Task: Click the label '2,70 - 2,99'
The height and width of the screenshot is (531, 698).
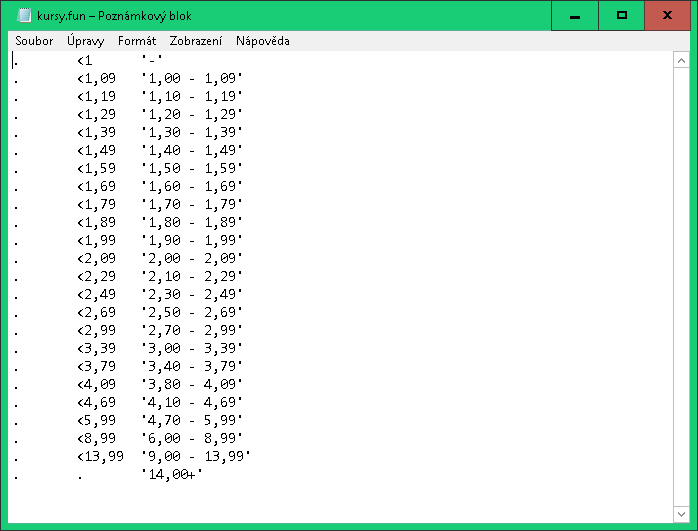Action: click(x=192, y=331)
